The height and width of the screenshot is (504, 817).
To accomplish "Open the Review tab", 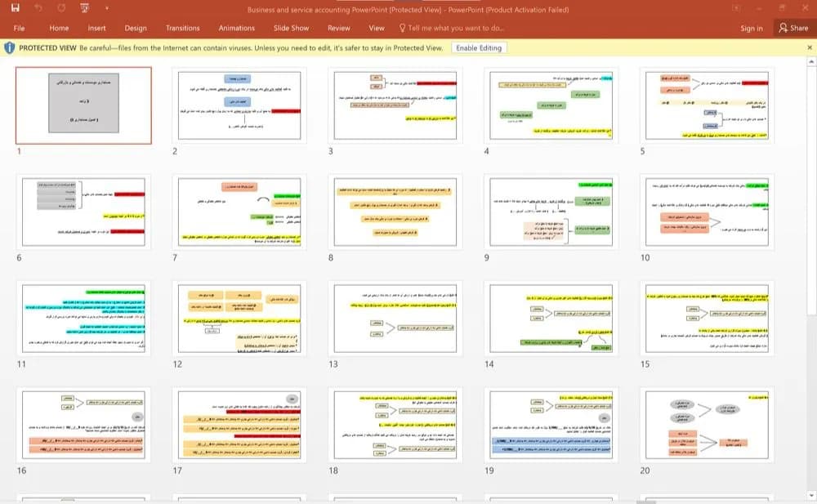I will click(x=339, y=28).
